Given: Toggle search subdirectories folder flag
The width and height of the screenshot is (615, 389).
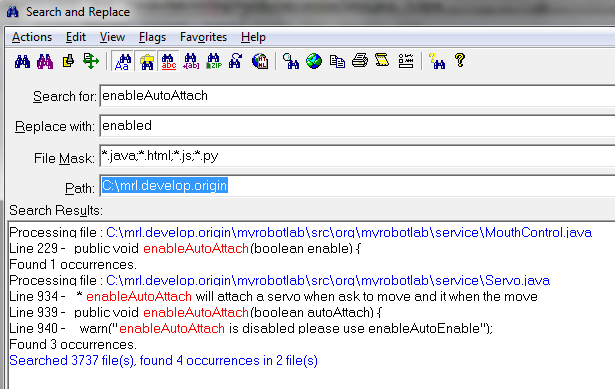Looking at the screenshot, I should (146, 61).
